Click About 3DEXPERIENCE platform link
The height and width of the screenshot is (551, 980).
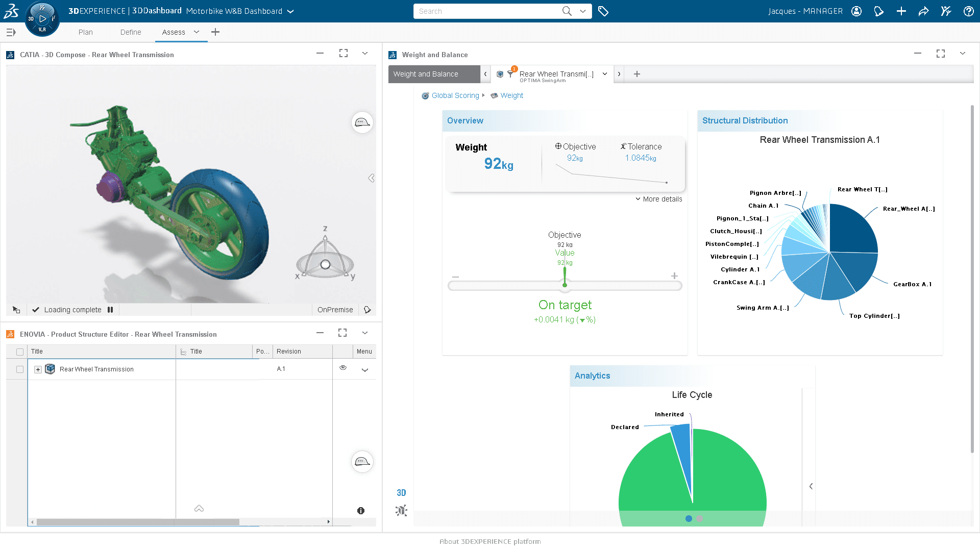tap(490, 541)
